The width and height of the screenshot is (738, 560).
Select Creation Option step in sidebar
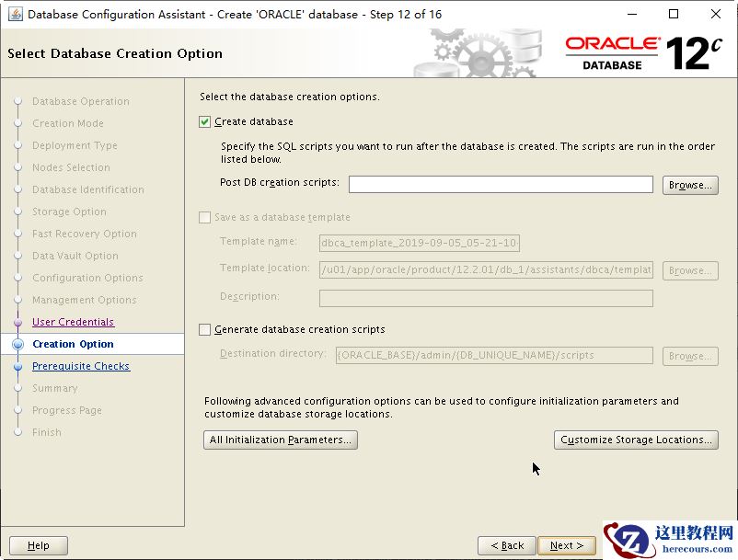(x=73, y=344)
